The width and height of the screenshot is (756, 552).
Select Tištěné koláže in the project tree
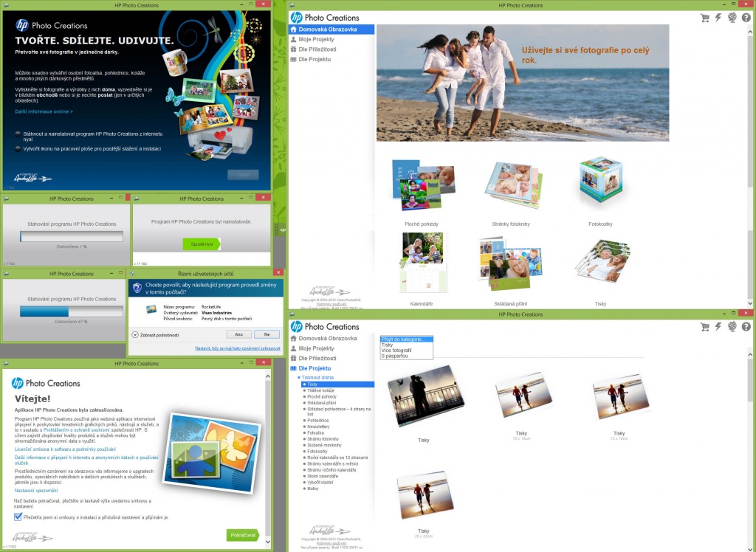320,390
